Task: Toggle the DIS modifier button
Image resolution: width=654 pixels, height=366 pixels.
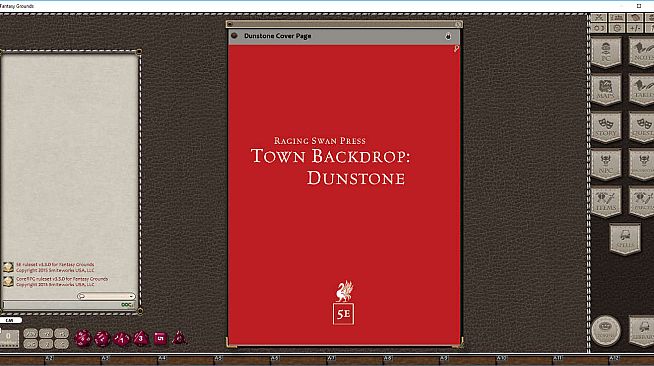Action: pos(30,344)
